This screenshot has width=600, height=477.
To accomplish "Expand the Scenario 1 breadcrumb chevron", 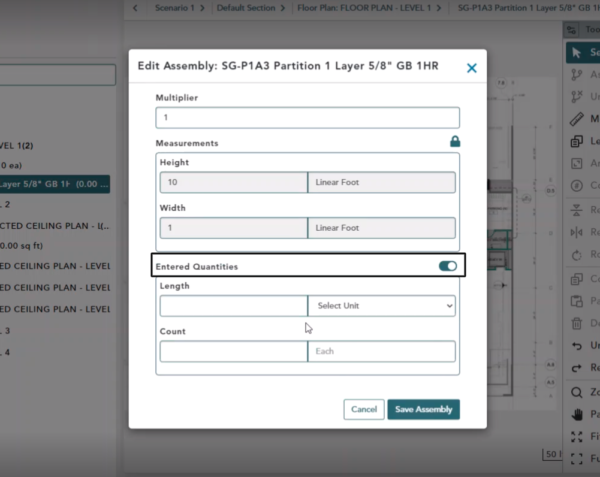I will coord(202,8).
